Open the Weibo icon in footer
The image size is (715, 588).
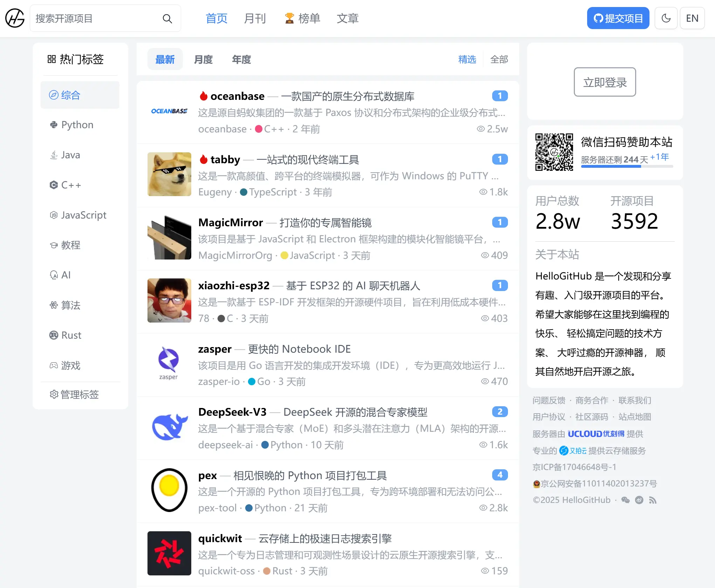pyautogui.click(x=639, y=500)
